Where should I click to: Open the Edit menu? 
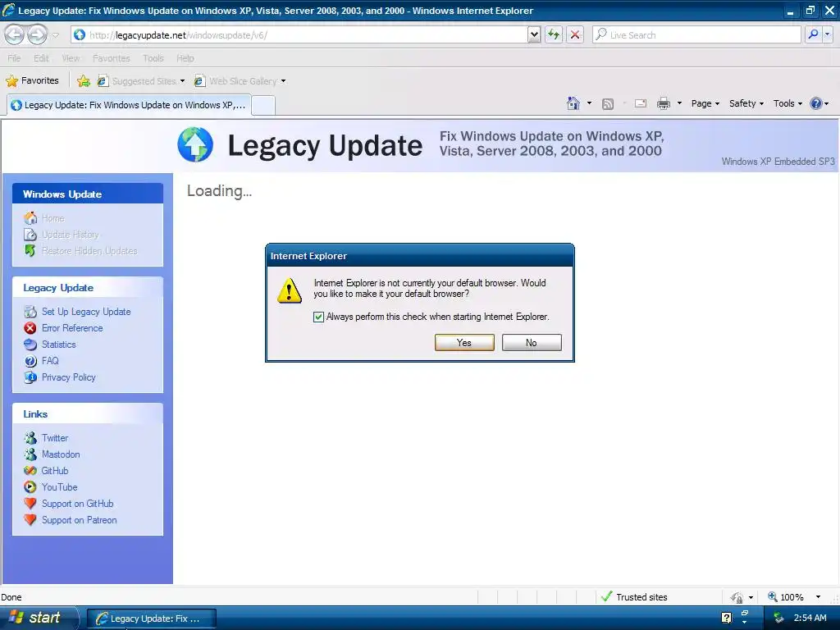[x=41, y=58]
